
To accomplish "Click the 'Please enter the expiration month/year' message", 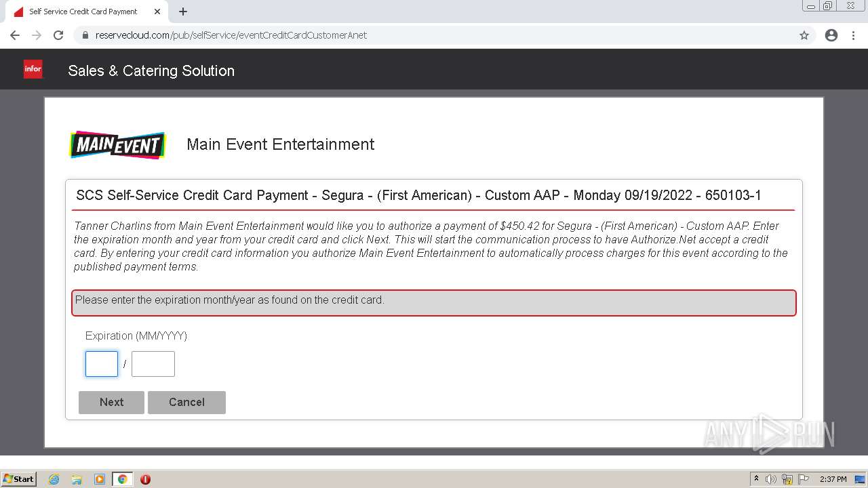I will (x=230, y=300).
